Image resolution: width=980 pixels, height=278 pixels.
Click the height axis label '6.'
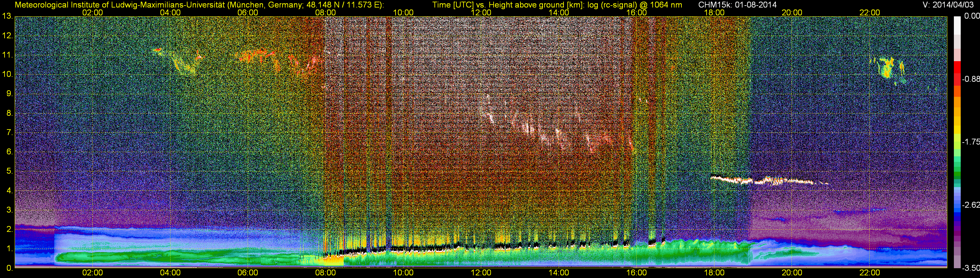tap(10, 151)
